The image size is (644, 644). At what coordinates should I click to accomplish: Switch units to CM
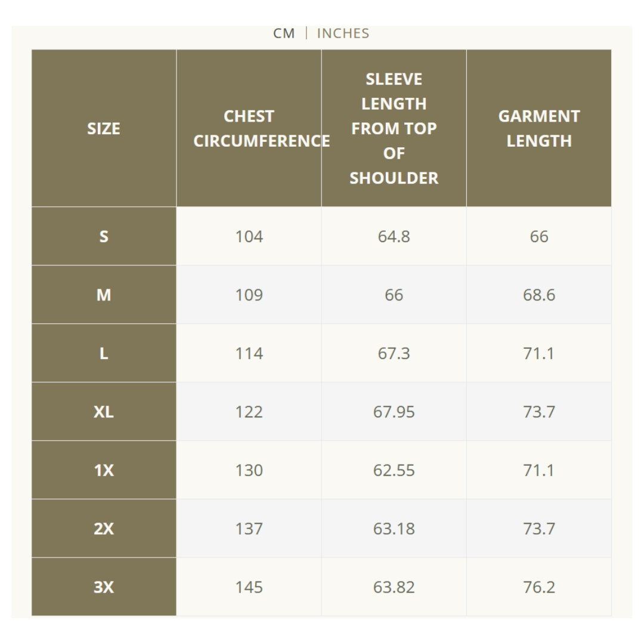pos(284,33)
